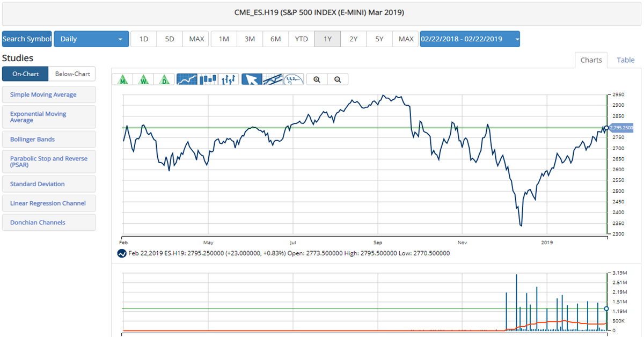This screenshot has width=644, height=337.
Task: Zoom in on the chart
Action: pyautogui.click(x=317, y=79)
